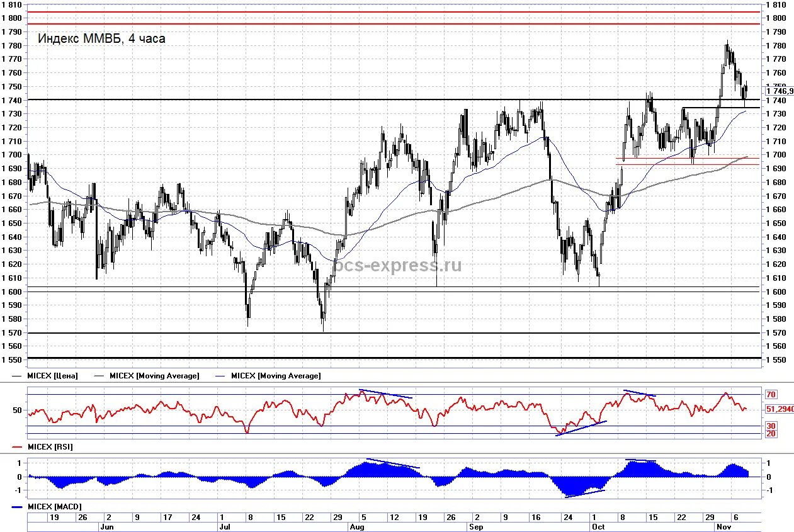Viewport: 794px width, 532px height.
Task: Click the black line marker beside MICEX [Цена]
Action: [x=18, y=376]
